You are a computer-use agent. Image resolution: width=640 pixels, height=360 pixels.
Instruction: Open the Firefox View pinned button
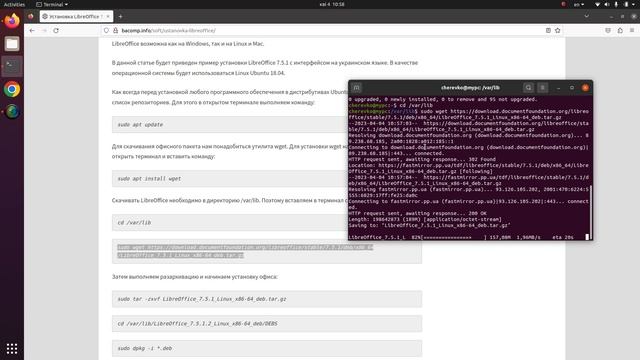point(31,16)
